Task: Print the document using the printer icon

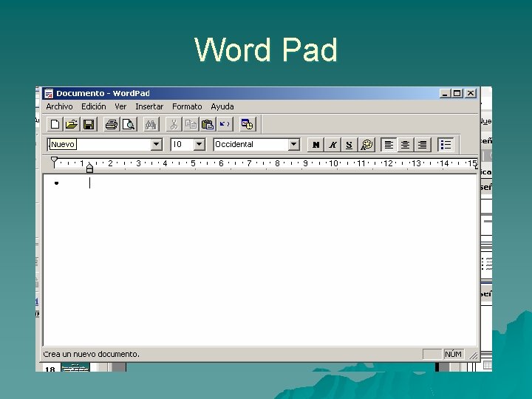Action: (112, 124)
